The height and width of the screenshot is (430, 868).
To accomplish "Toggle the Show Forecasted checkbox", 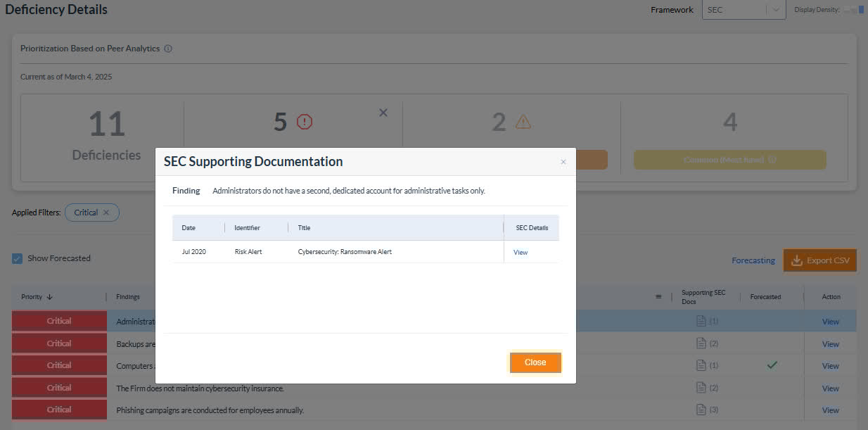I will tap(18, 258).
